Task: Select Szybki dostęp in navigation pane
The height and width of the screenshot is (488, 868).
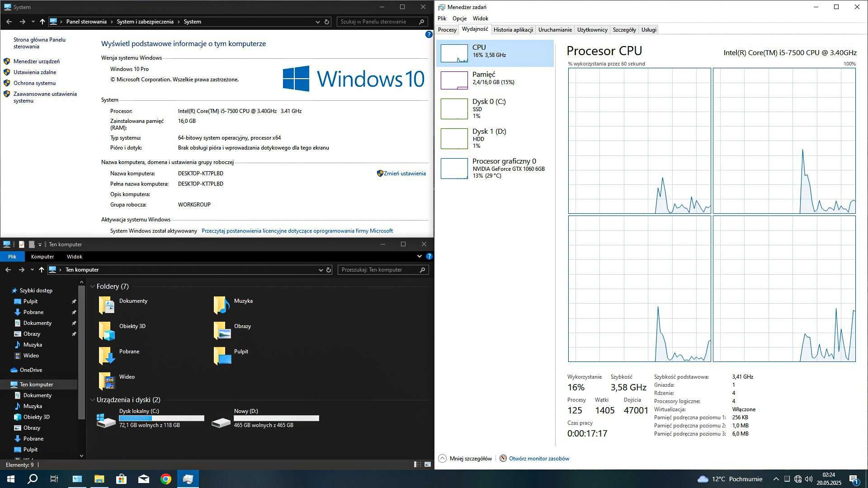Action: 36,291
